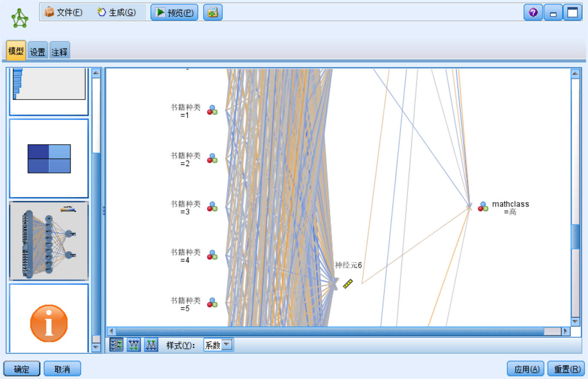Click the thumbnail panel scroll down arrow
This screenshot has height=379, width=588.
(96, 348)
